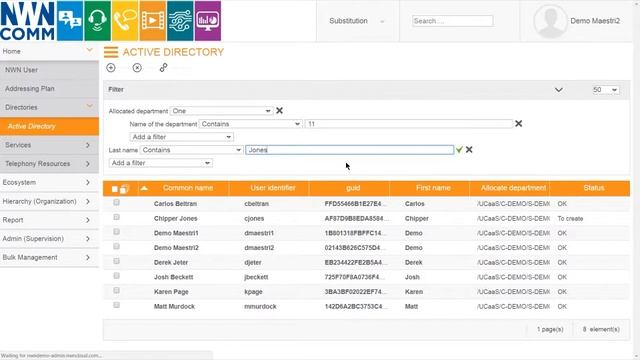
Task: Check the box for Demo Maestri1
Action: pos(116,232)
